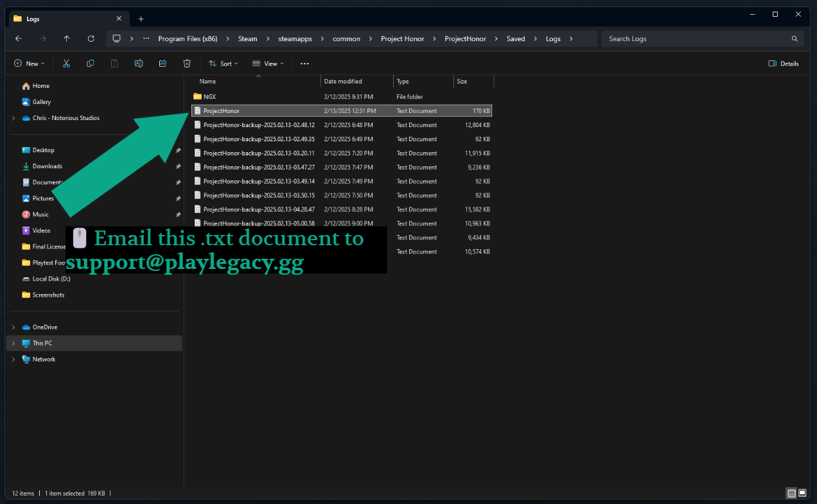
Task: Open Local Disk (D:) in sidebar
Action: 46,279
